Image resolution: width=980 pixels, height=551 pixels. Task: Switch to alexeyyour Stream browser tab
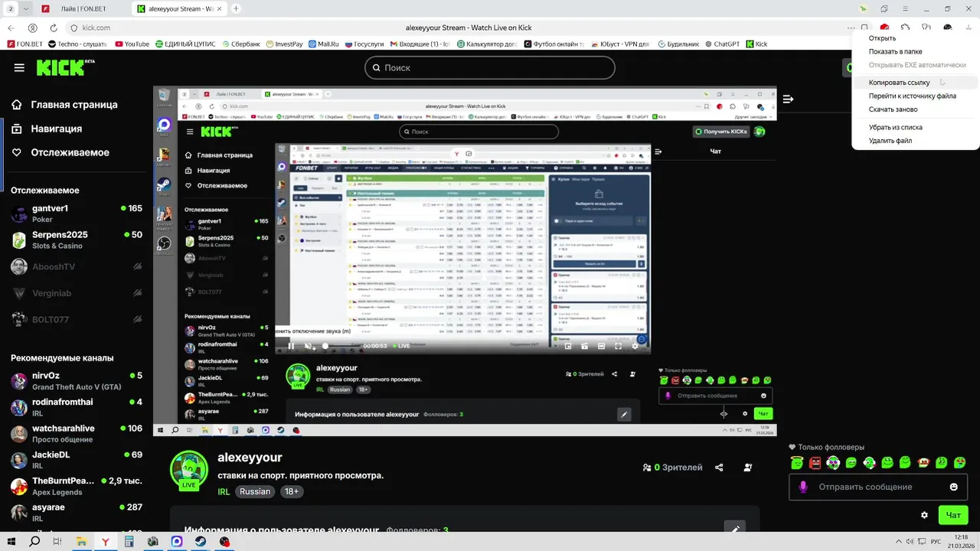pos(179,8)
